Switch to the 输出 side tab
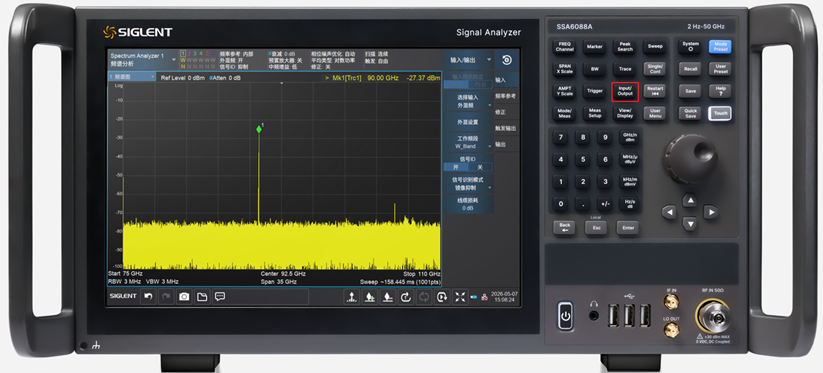This screenshot has width=823, height=373. (507, 144)
